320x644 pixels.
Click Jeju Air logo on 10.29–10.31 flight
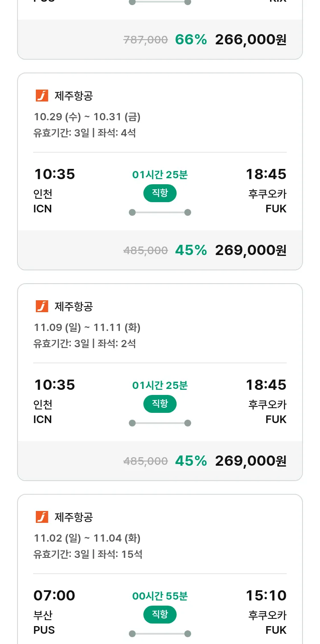(x=42, y=96)
